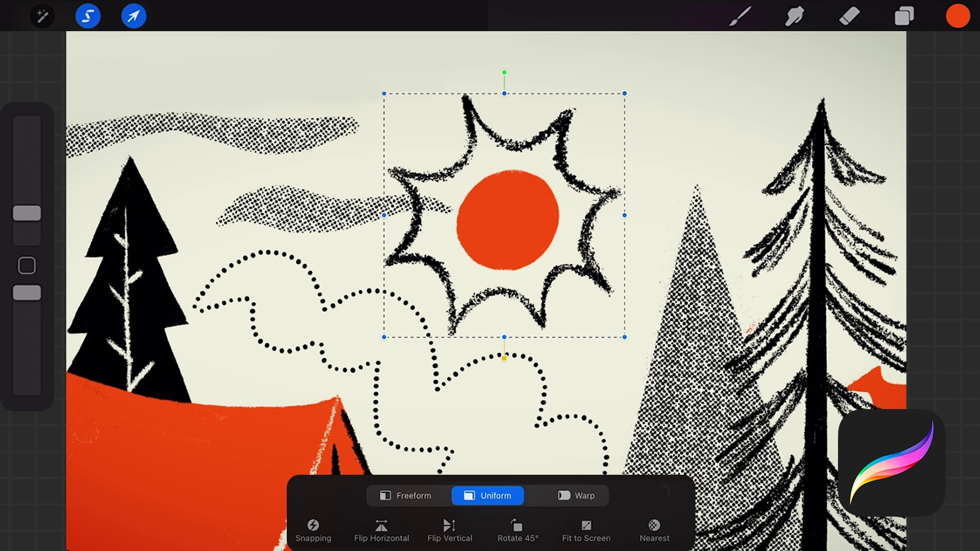The height and width of the screenshot is (551, 980).
Task: Click the bottom-left transform corner handle
Action: pos(384,337)
